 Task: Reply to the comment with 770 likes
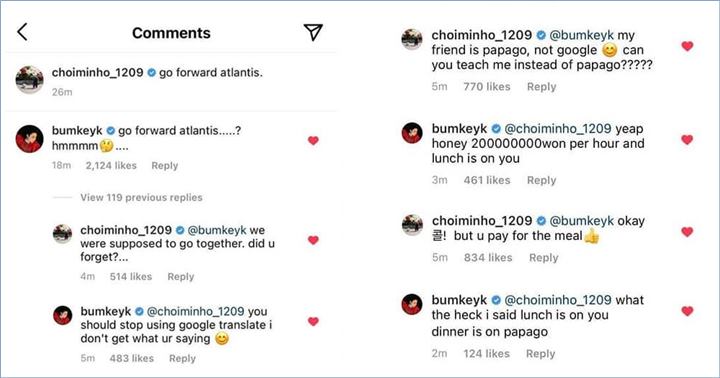[541, 87]
